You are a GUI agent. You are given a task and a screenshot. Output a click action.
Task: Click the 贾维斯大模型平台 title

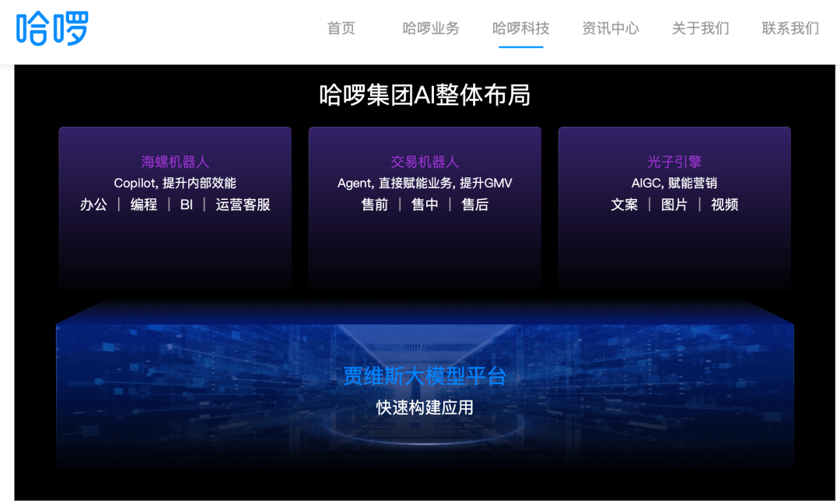point(425,376)
